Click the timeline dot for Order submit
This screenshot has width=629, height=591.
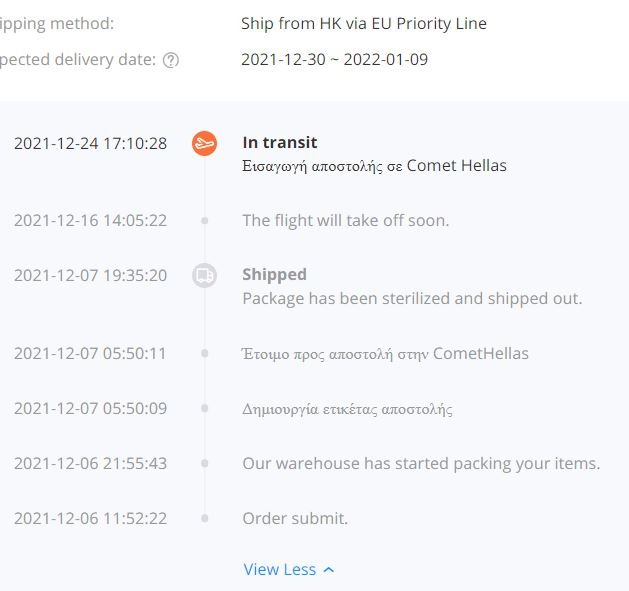pyautogui.click(x=205, y=518)
